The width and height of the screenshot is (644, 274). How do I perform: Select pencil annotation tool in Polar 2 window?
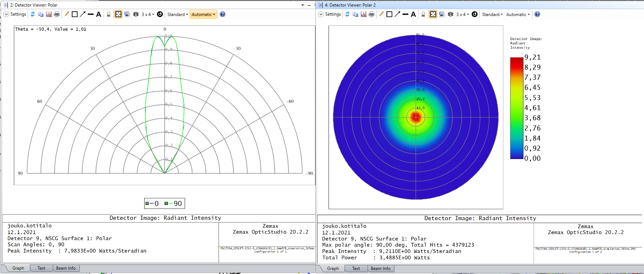(381, 14)
